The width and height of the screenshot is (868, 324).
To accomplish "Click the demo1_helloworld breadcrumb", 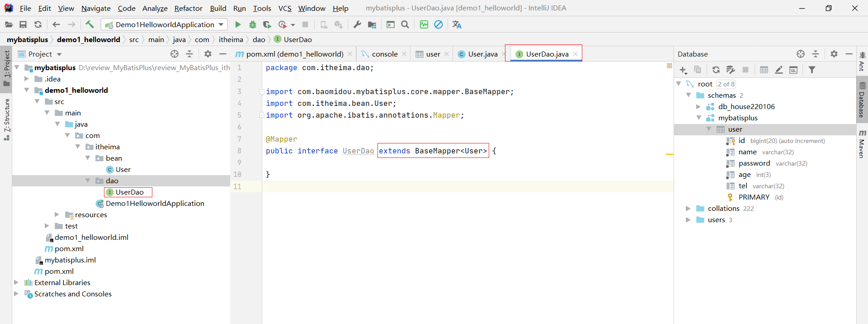I will pos(89,40).
